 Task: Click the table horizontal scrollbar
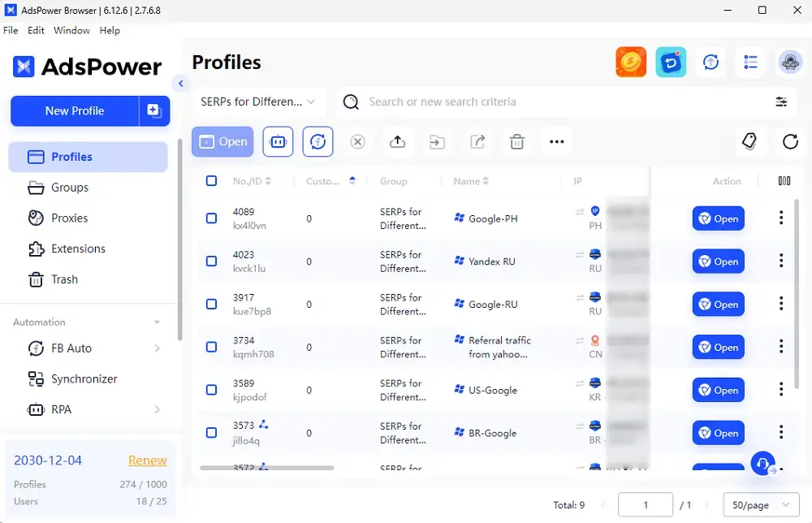tap(266, 468)
